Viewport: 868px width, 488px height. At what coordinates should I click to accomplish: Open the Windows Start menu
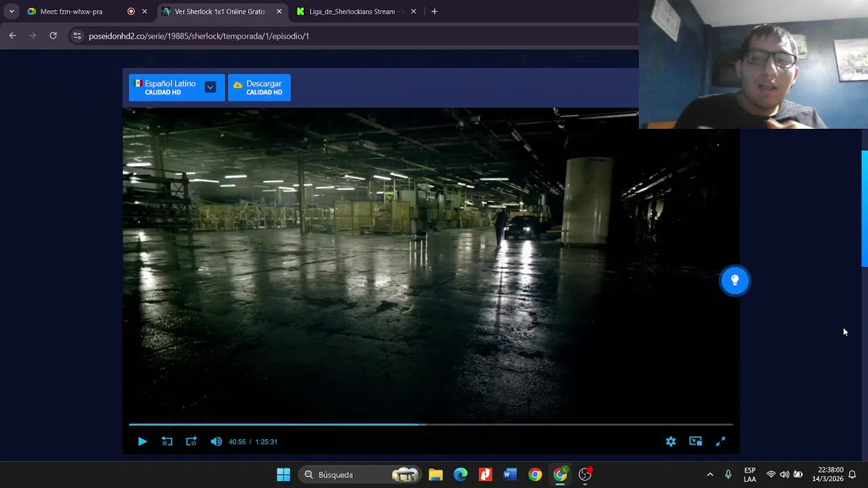pyautogui.click(x=283, y=474)
